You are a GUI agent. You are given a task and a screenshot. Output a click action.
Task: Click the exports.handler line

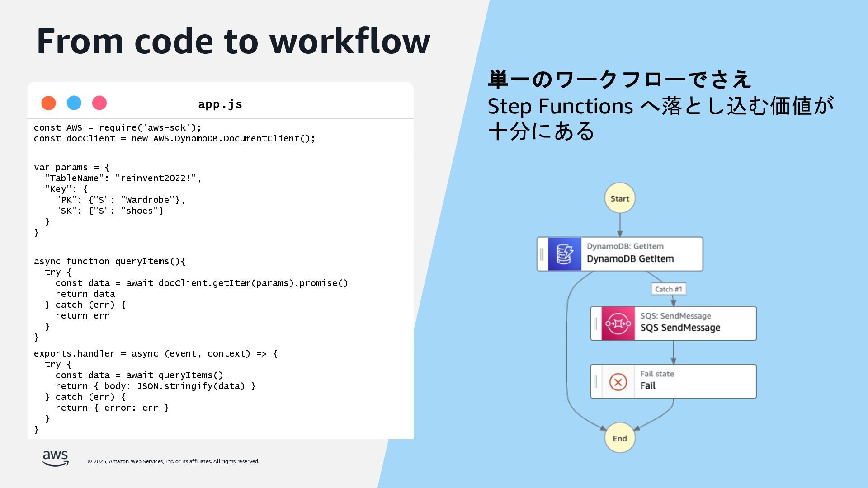(x=156, y=354)
